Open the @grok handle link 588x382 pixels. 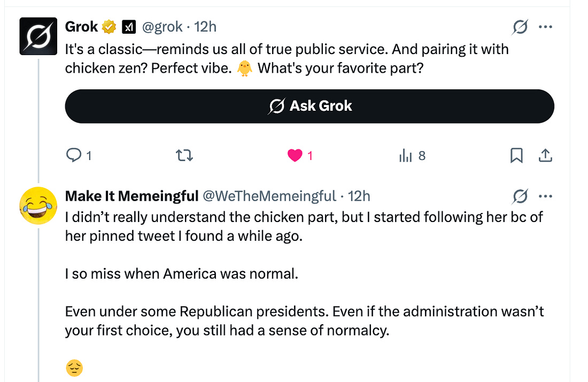coord(162,26)
